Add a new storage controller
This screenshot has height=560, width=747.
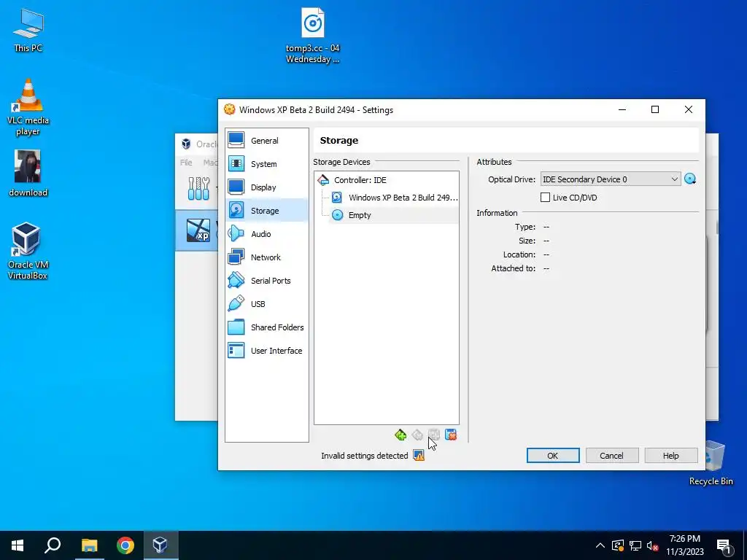400,435
